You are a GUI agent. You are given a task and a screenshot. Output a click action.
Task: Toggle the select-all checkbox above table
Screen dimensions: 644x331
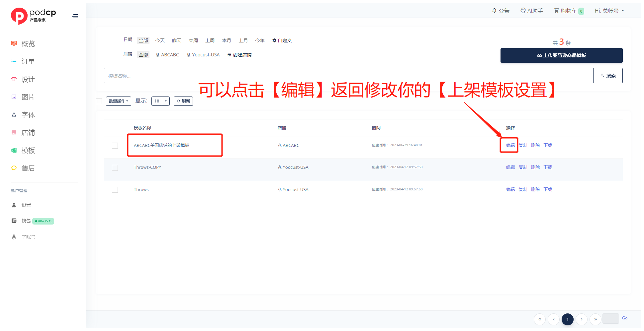(99, 101)
